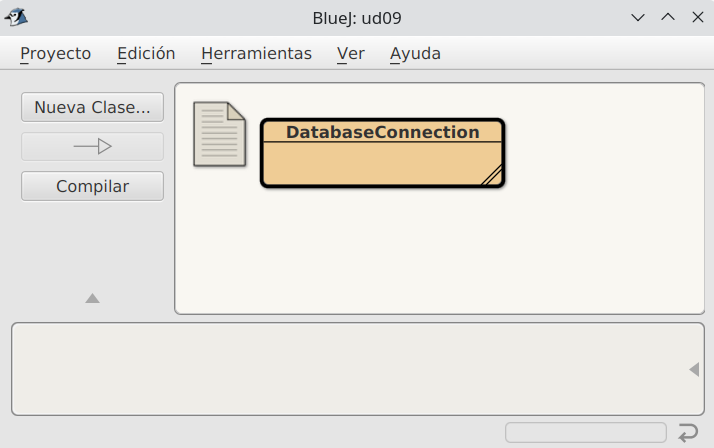Click the Nueva Clase... button

92,107
